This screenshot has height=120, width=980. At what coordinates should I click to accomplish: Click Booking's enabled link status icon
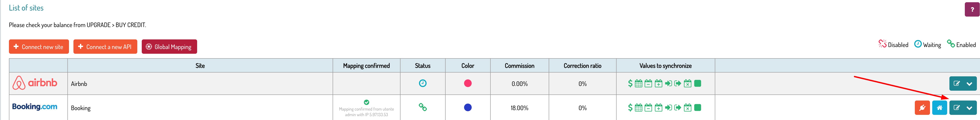422,107
